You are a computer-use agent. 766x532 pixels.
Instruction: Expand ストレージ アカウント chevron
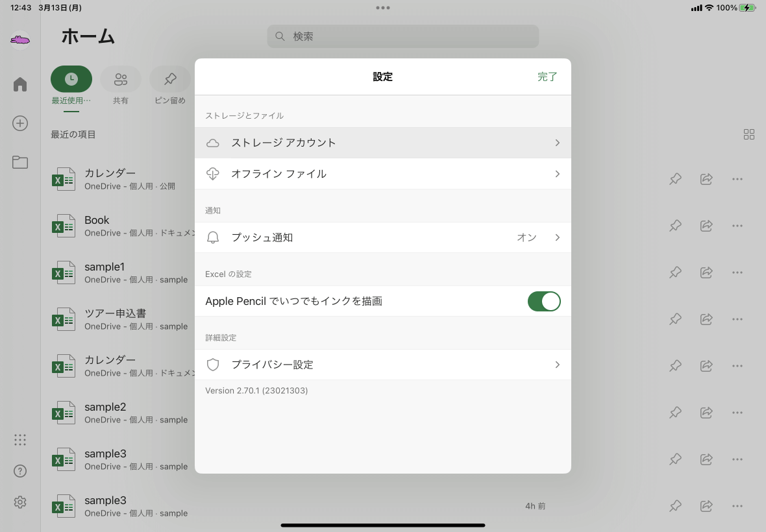tap(558, 143)
